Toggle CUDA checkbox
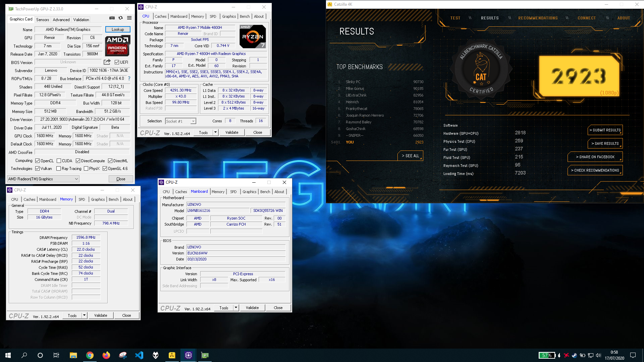The width and height of the screenshot is (644, 362). pyautogui.click(x=59, y=161)
